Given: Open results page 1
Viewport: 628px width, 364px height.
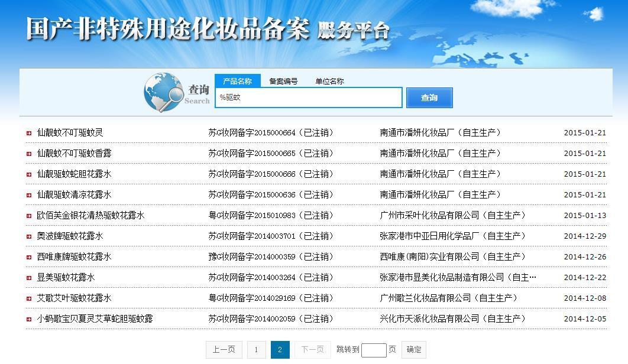Looking at the screenshot, I should (x=256, y=350).
